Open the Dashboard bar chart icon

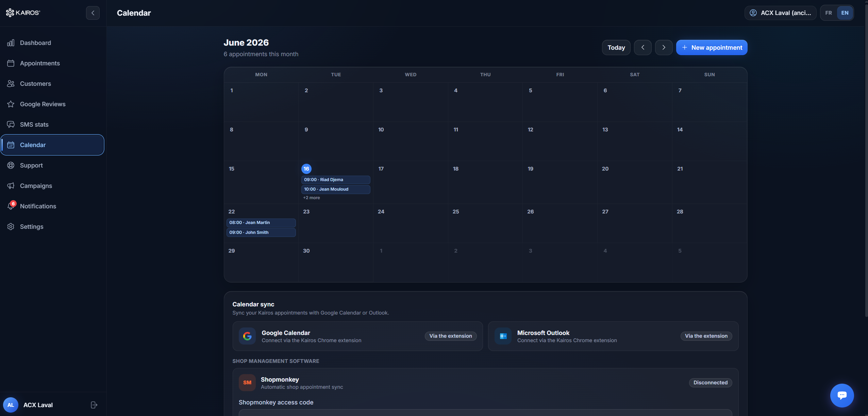[x=11, y=43]
